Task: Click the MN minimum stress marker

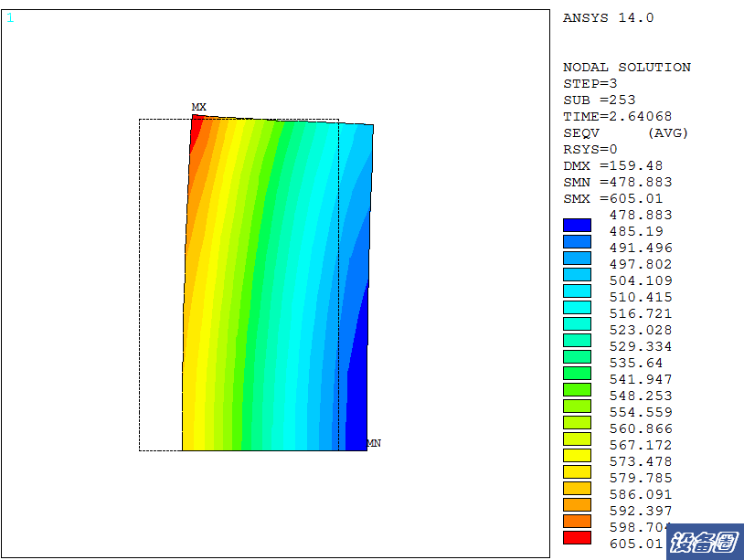Action: (373, 443)
